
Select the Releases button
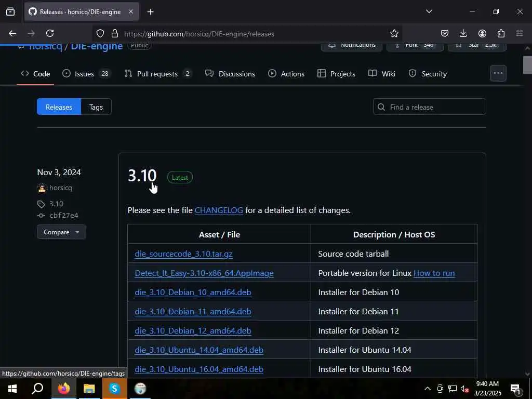pos(59,107)
